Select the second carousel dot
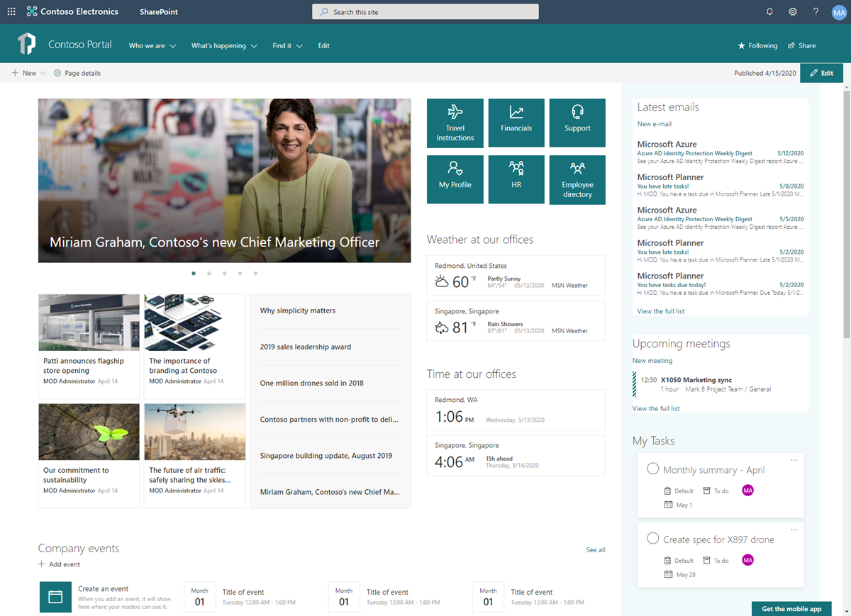Screen dimensions: 851x616 [x=209, y=273]
